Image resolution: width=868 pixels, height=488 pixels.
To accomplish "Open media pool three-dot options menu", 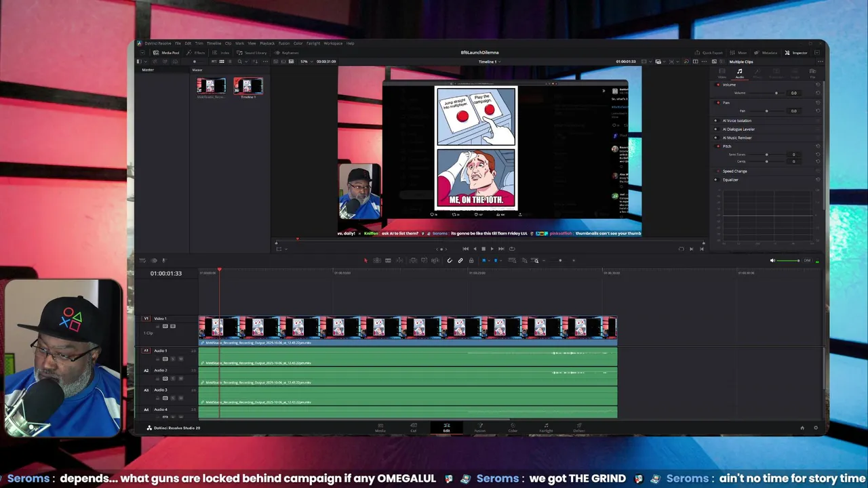I will (x=266, y=62).
